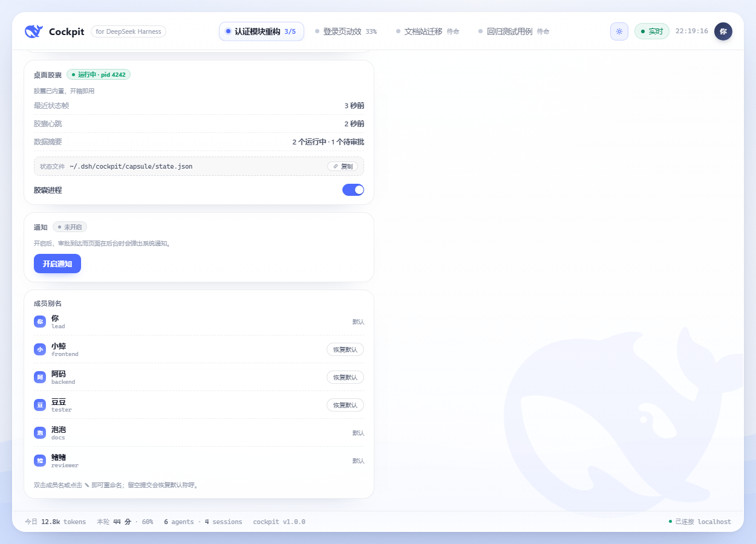756x544 pixels.
Task: Click the 默认 label in 泡泡 row
Action: point(359,433)
